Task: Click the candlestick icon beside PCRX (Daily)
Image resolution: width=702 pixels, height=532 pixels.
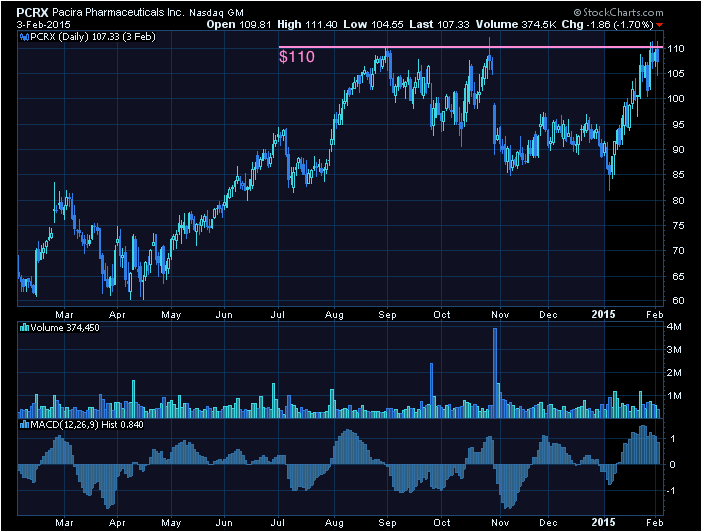Action: pyautogui.click(x=24, y=37)
